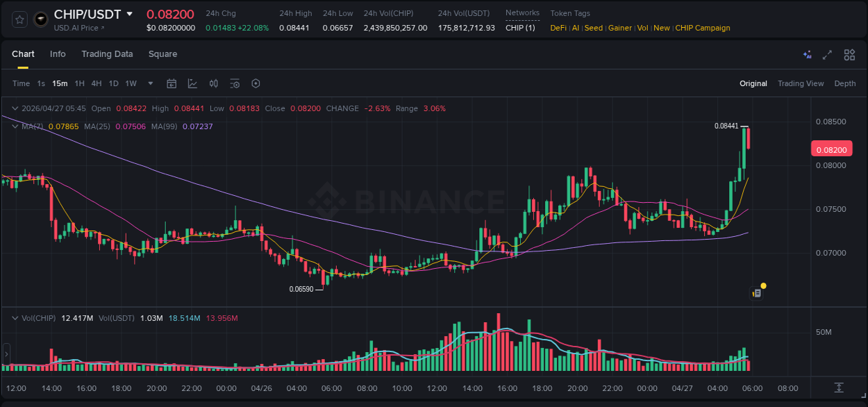Open the Square tab
The width and height of the screenshot is (868, 407).
162,54
